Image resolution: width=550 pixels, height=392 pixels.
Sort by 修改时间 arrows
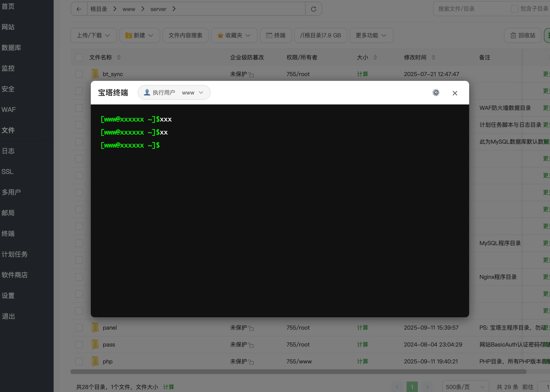[x=433, y=57]
